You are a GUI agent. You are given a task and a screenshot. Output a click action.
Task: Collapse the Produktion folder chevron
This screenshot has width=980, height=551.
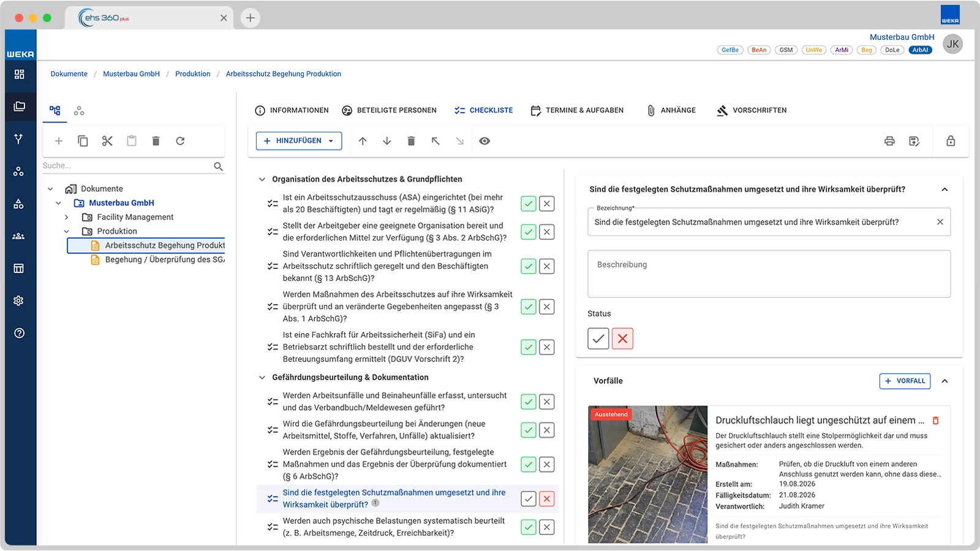[x=67, y=231]
